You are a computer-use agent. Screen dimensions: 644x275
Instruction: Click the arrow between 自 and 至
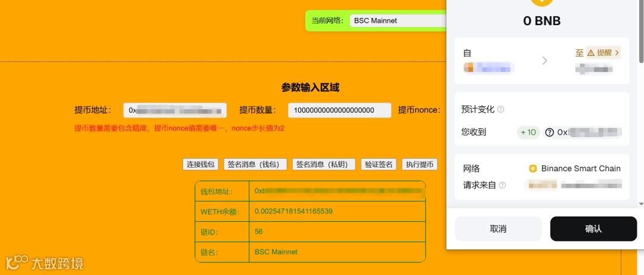[x=544, y=61]
